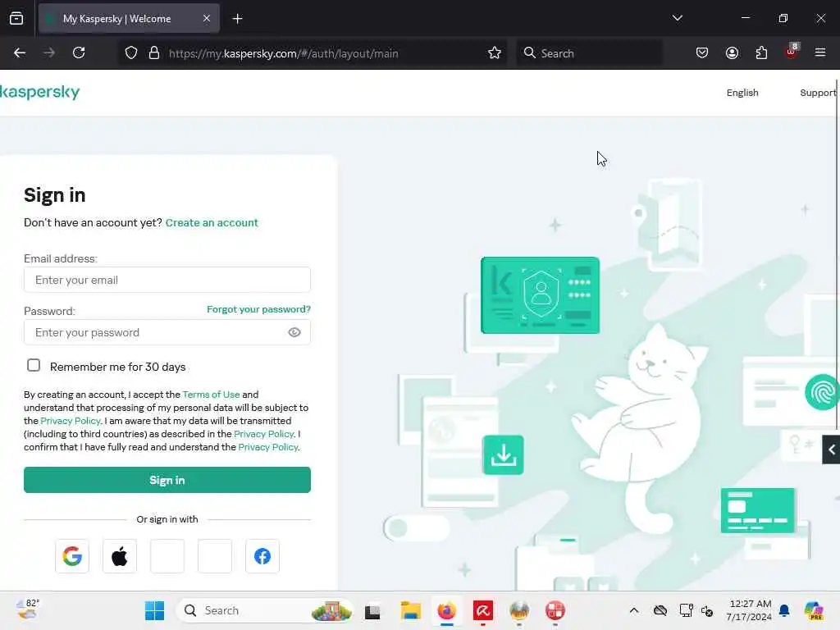
Task: Open the Extensions puzzle icon
Action: point(761,53)
